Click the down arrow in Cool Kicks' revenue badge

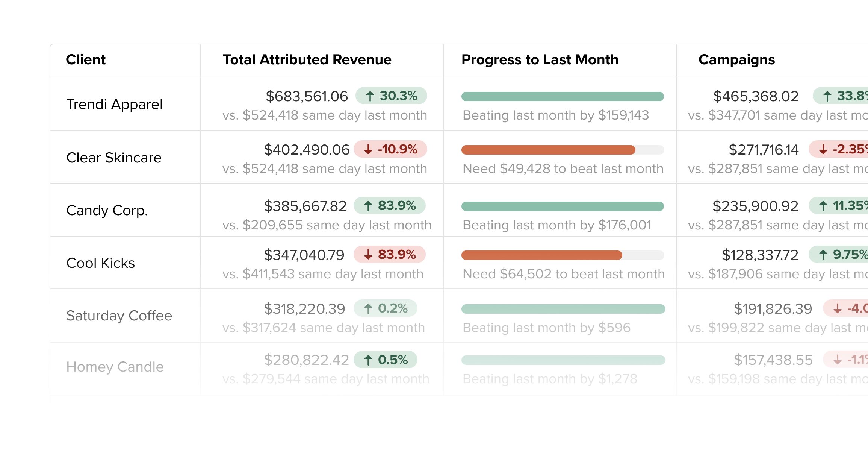(x=368, y=255)
